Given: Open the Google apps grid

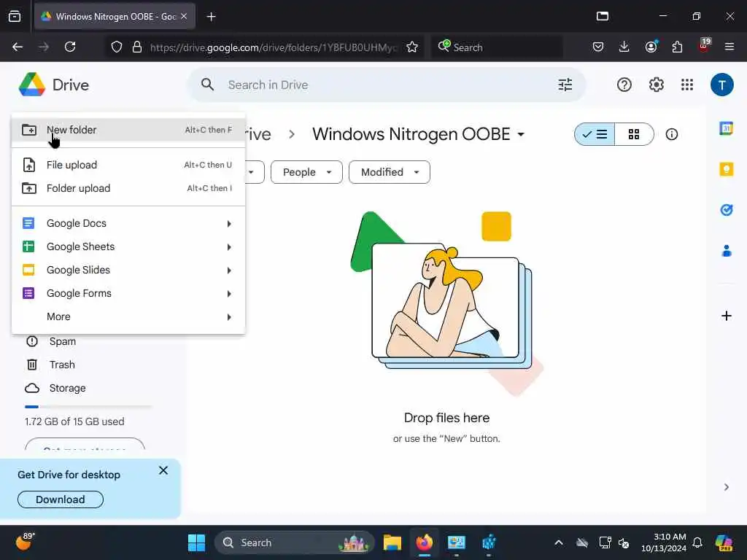Looking at the screenshot, I should coord(687,85).
